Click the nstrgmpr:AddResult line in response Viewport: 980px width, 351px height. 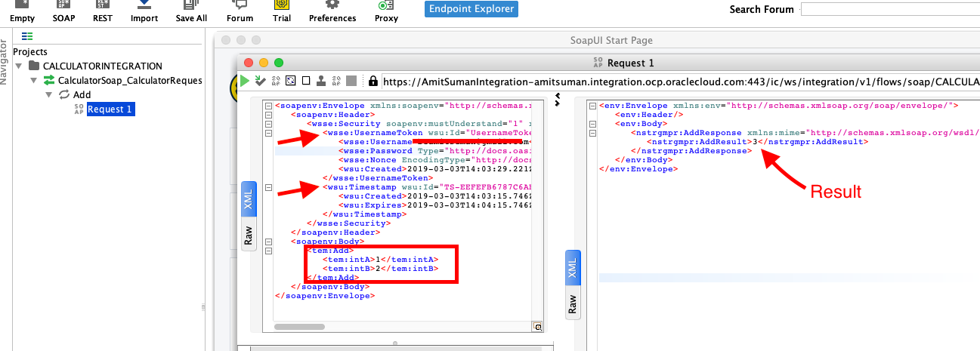click(757, 142)
